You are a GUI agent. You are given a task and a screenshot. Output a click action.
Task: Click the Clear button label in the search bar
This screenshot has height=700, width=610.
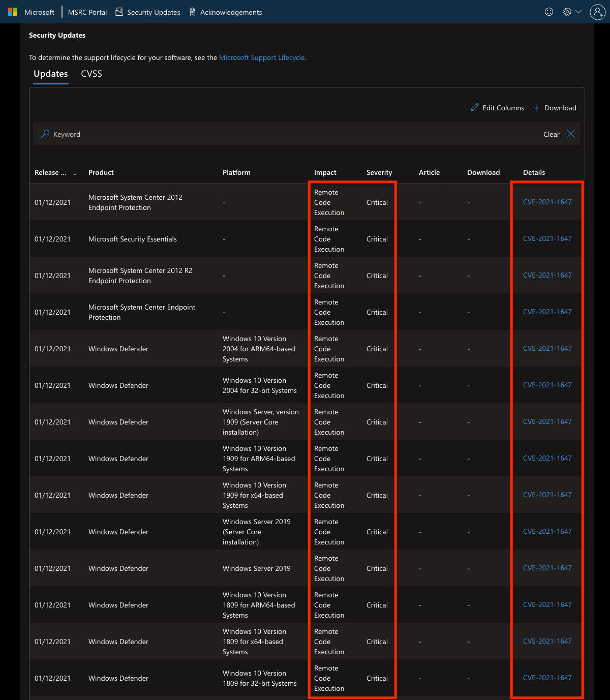pos(552,134)
